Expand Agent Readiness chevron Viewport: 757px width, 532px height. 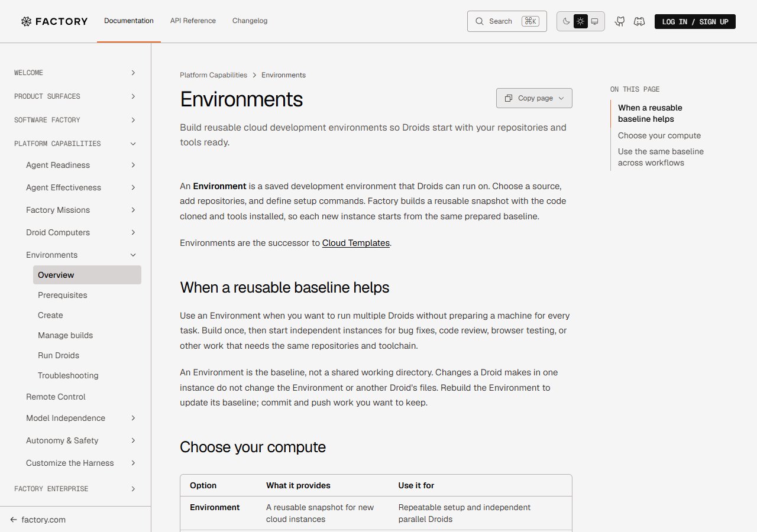click(133, 165)
